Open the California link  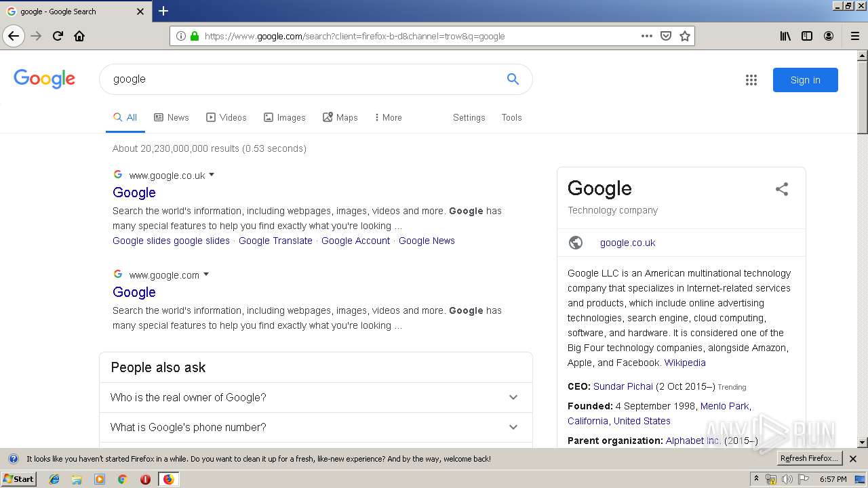(587, 421)
